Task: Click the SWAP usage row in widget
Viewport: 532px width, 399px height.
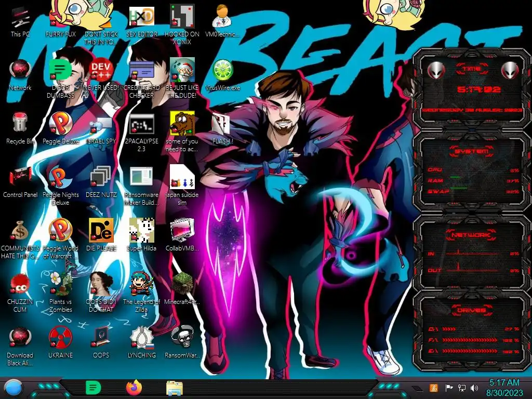Action: click(473, 191)
